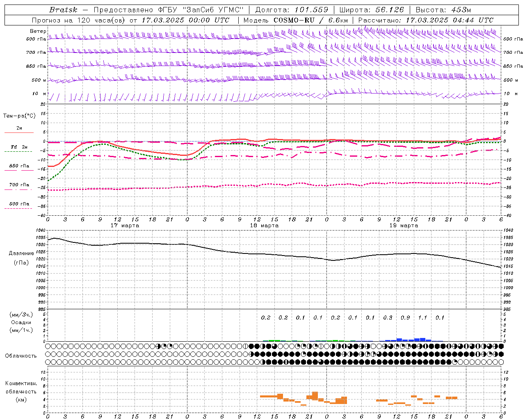Click the Bratsk station title

(x=63, y=10)
